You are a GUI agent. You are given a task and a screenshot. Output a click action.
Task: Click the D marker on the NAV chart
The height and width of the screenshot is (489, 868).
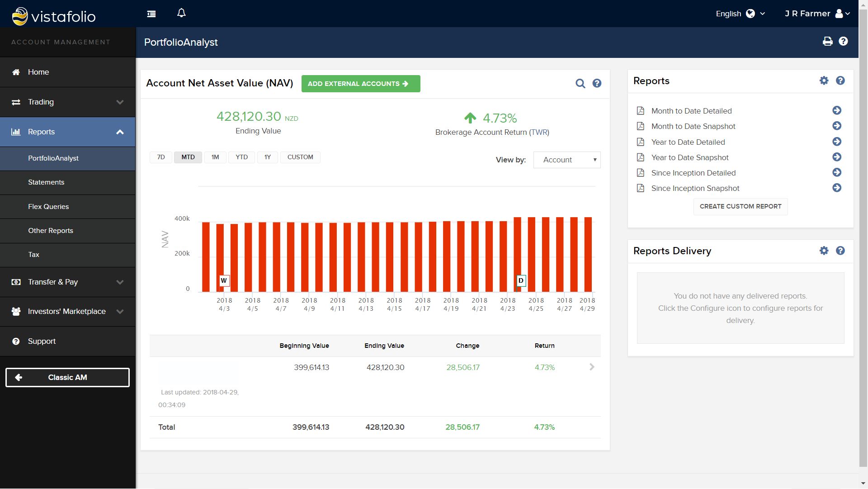point(521,280)
